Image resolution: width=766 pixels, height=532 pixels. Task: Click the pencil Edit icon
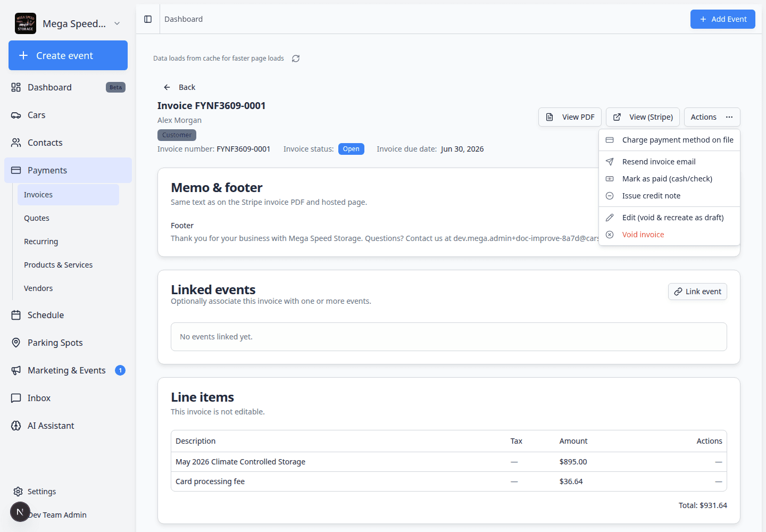point(610,218)
